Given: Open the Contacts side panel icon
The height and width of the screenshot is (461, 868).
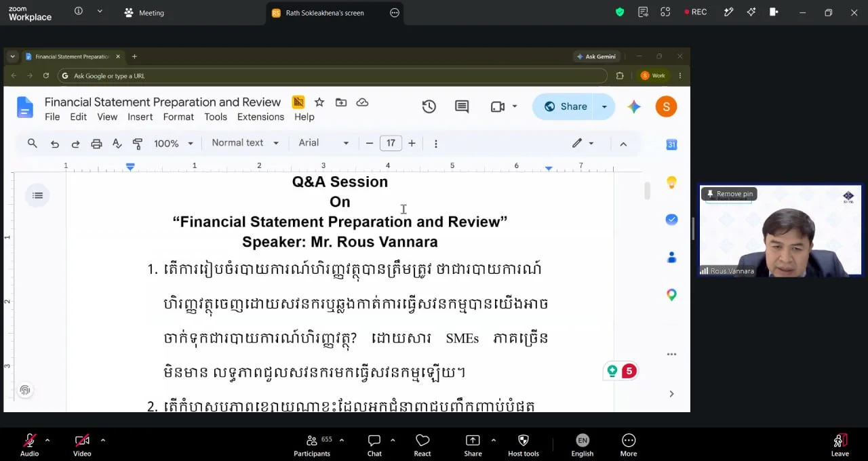Looking at the screenshot, I should tap(671, 258).
